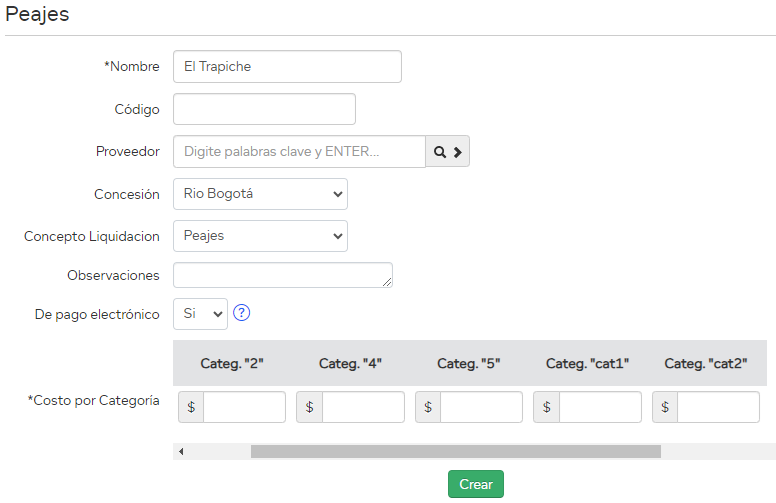Click the dollar sign of Categ. "2"

[191, 407]
